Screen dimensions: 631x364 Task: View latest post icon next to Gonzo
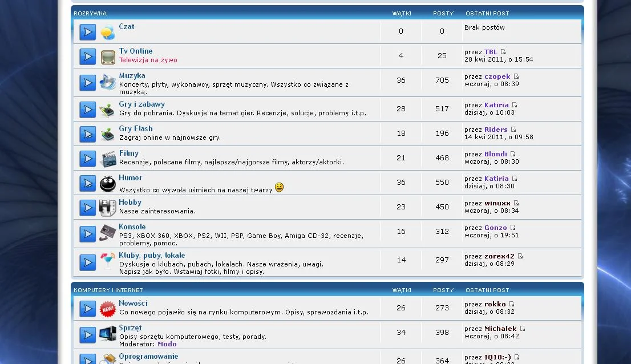(513, 228)
